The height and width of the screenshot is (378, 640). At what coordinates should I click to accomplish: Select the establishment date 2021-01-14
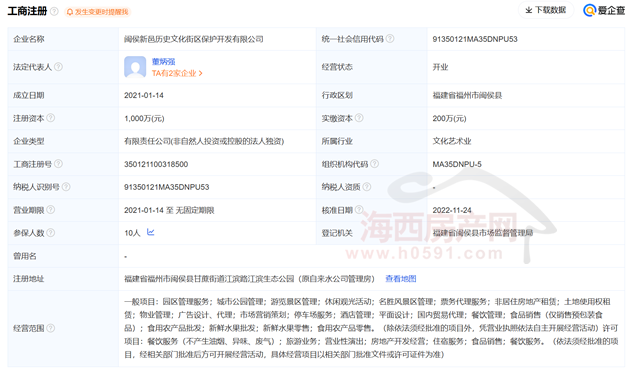pyautogui.click(x=144, y=96)
